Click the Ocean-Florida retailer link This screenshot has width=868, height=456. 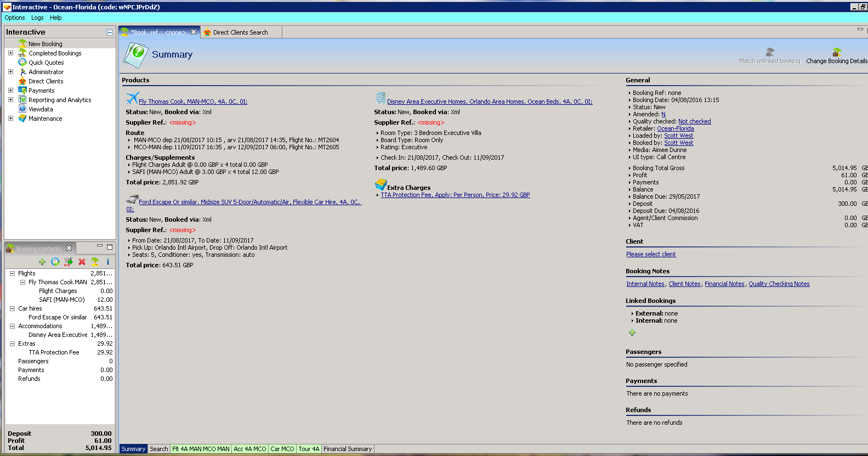tap(676, 128)
